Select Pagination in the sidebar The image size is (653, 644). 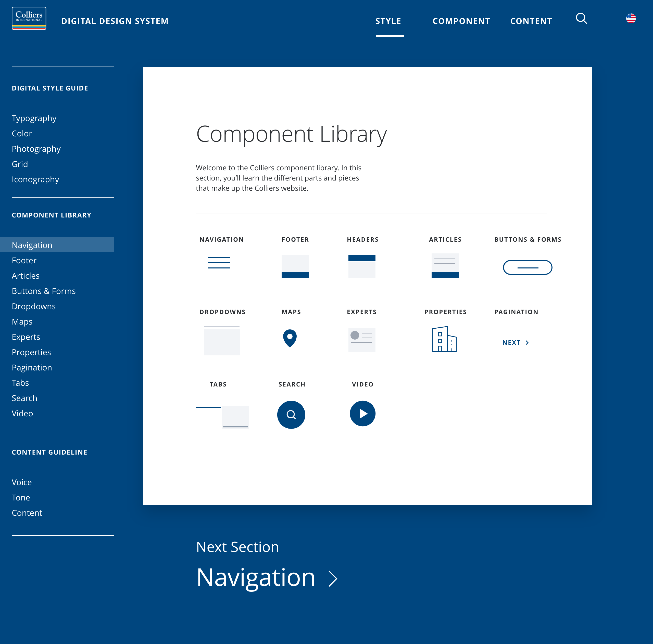[32, 368]
